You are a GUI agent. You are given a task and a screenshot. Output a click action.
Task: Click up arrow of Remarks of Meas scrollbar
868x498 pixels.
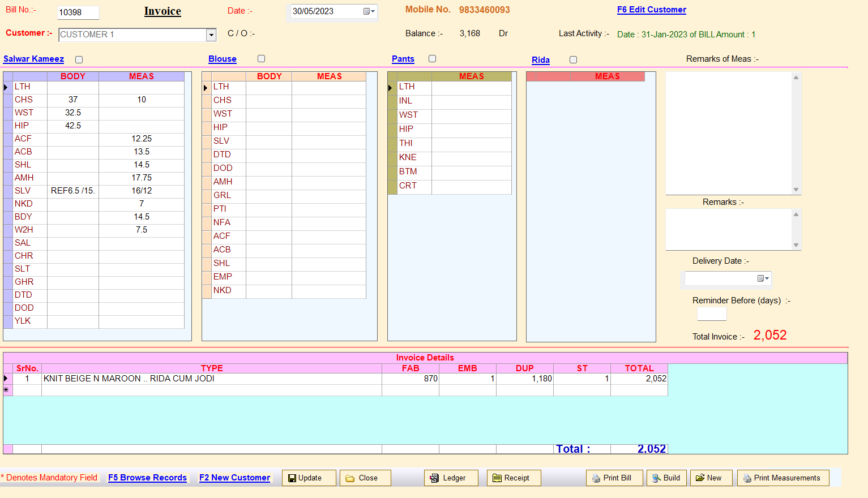(796, 78)
